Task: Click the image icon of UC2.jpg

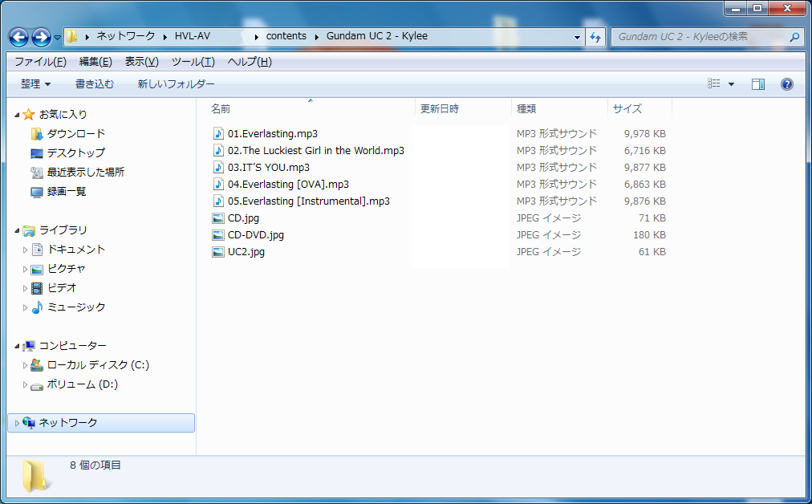Action: pyautogui.click(x=218, y=252)
